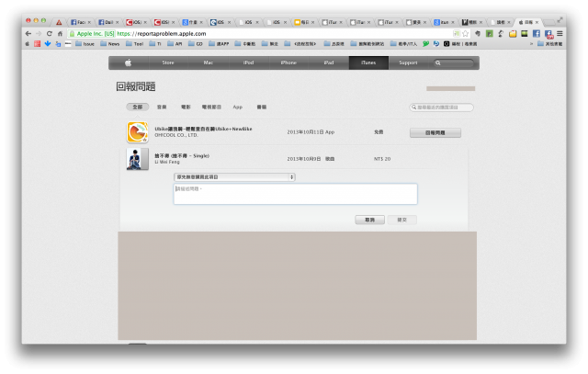This screenshot has height=374, width=588.
Task: Click the OHCOOL CO., LTD. developer text
Action: click(175, 135)
